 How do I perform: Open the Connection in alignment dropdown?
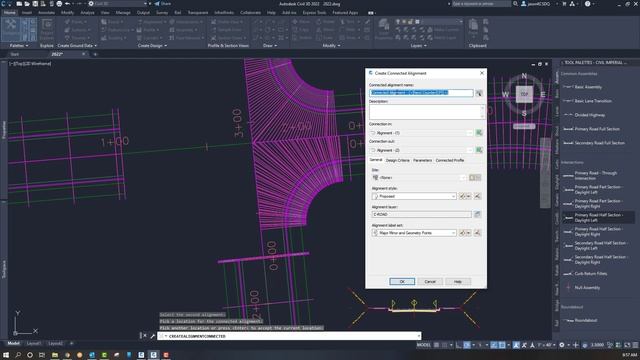coord(421,133)
